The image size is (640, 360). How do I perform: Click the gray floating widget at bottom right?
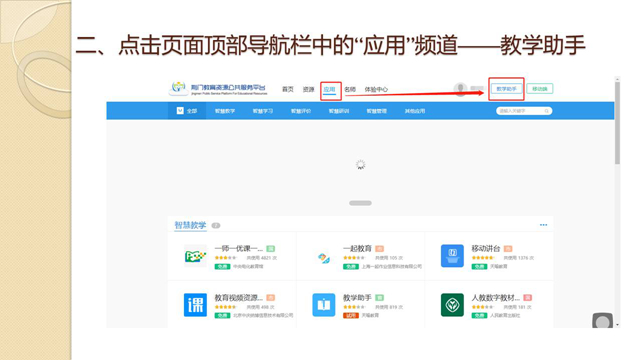coord(602,321)
